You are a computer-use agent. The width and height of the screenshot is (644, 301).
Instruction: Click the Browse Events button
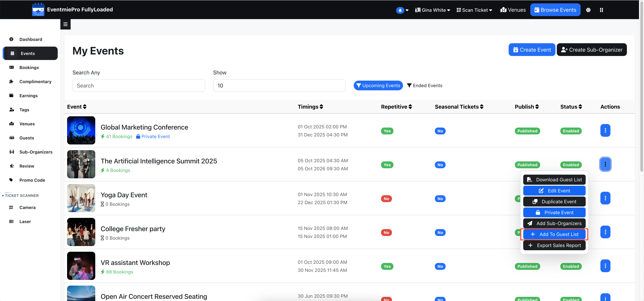(x=555, y=10)
